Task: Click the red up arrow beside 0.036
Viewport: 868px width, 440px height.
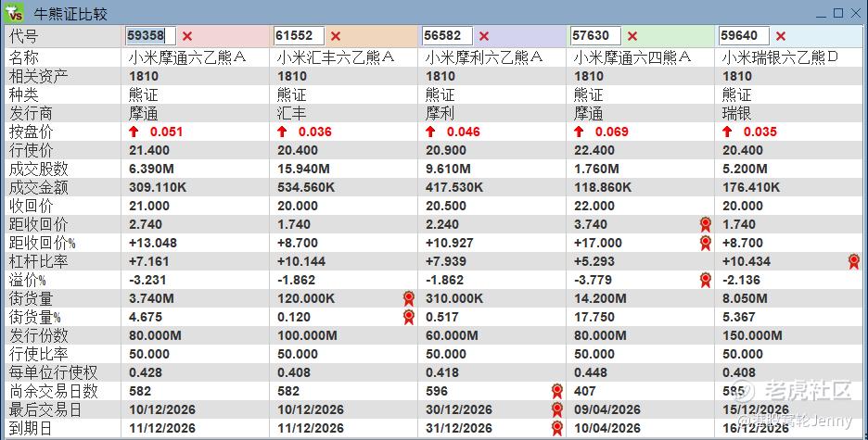Action: click(282, 132)
